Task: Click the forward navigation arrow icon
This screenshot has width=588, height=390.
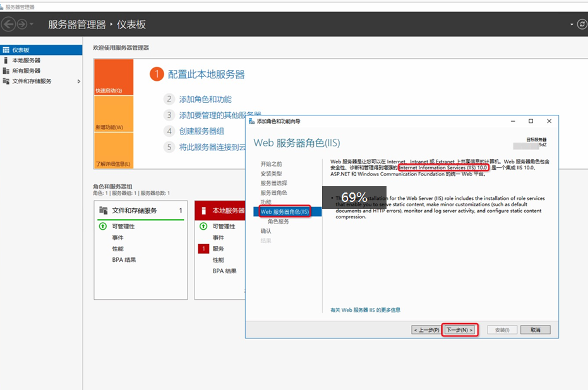Action: coord(23,25)
